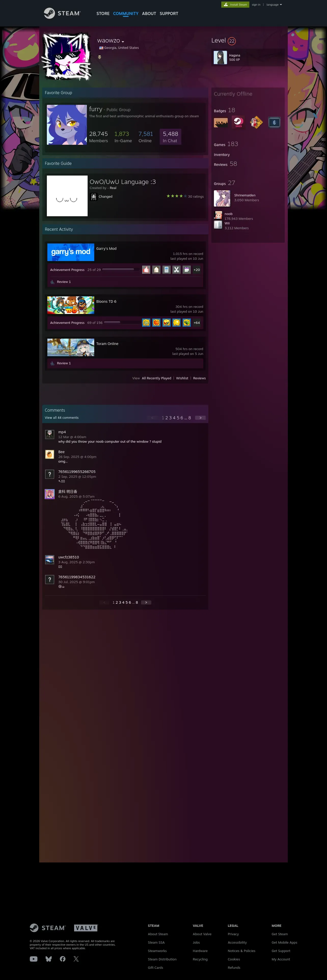Open the Groups 27 link

tap(225, 183)
